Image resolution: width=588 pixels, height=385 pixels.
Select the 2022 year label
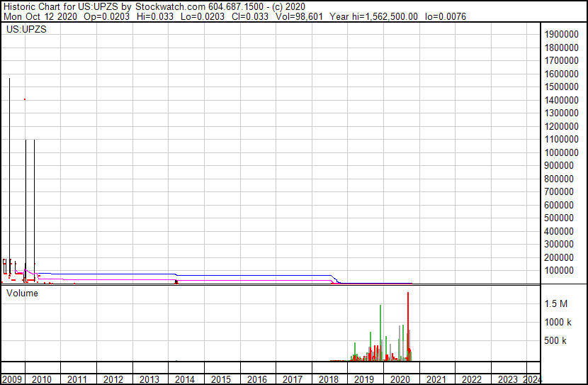(x=472, y=379)
